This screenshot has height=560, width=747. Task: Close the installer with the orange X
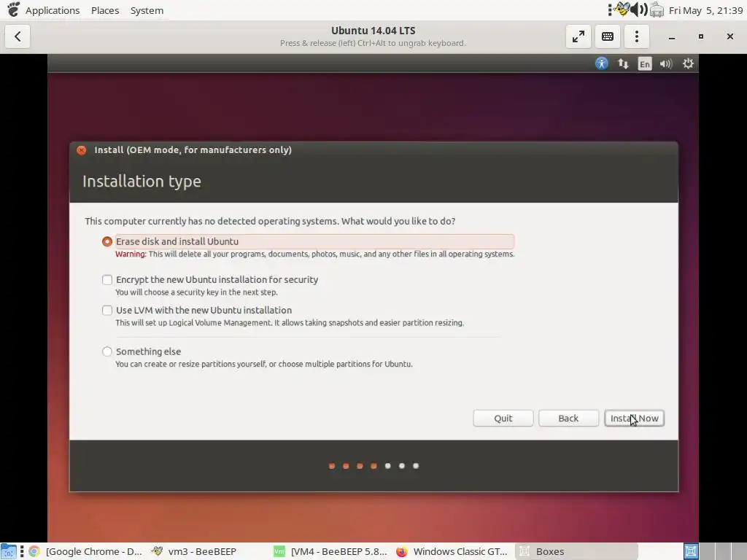pyautogui.click(x=82, y=150)
